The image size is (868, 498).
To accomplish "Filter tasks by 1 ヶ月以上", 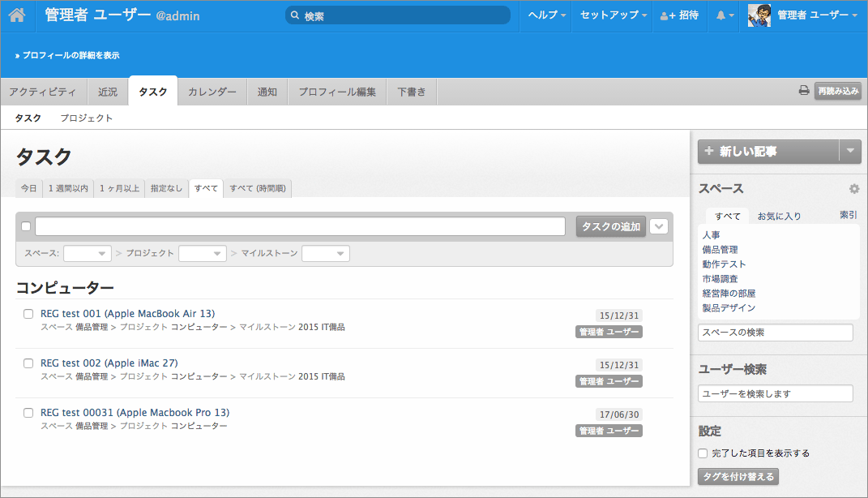I will 120,188.
